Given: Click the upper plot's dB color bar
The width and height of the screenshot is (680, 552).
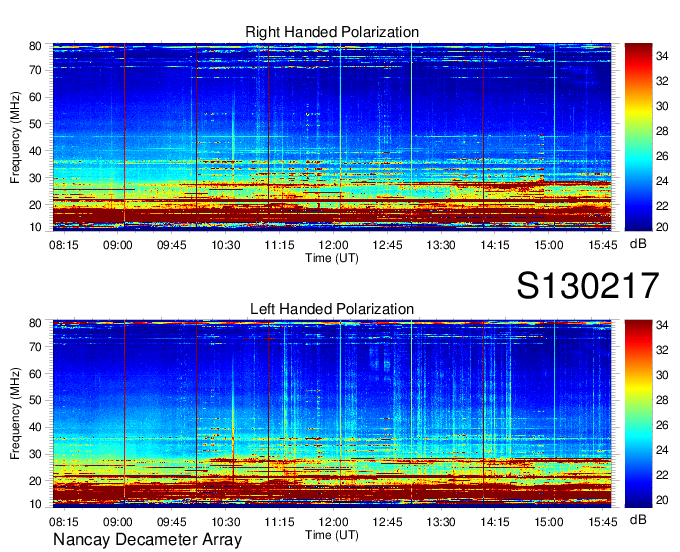Looking at the screenshot, I should click(638, 137).
